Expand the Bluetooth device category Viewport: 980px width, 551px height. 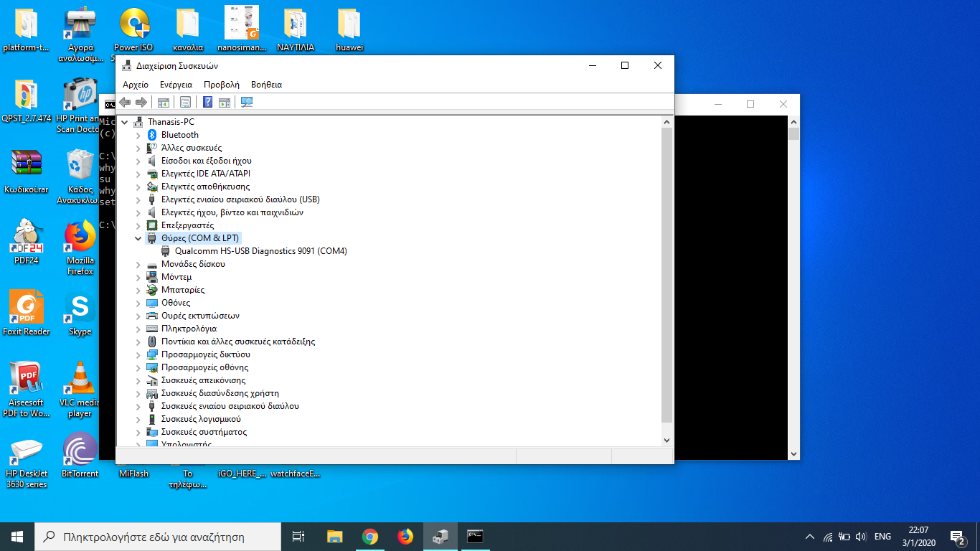pyautogui.click(x=138, y=135)
